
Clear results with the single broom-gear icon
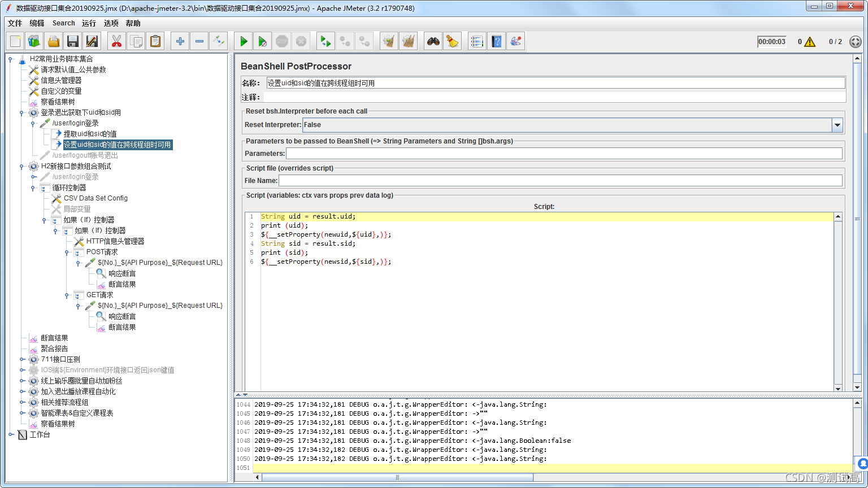(x=389, y=41)
